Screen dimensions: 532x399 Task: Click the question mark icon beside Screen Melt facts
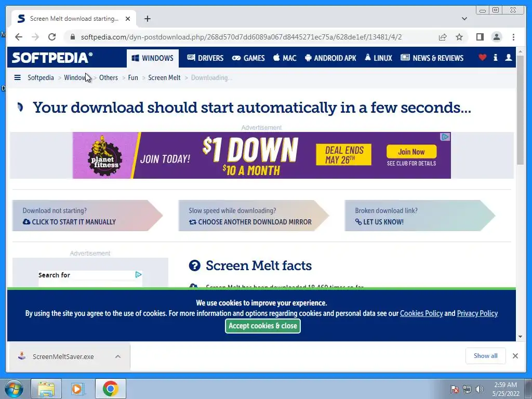point(194,265)
